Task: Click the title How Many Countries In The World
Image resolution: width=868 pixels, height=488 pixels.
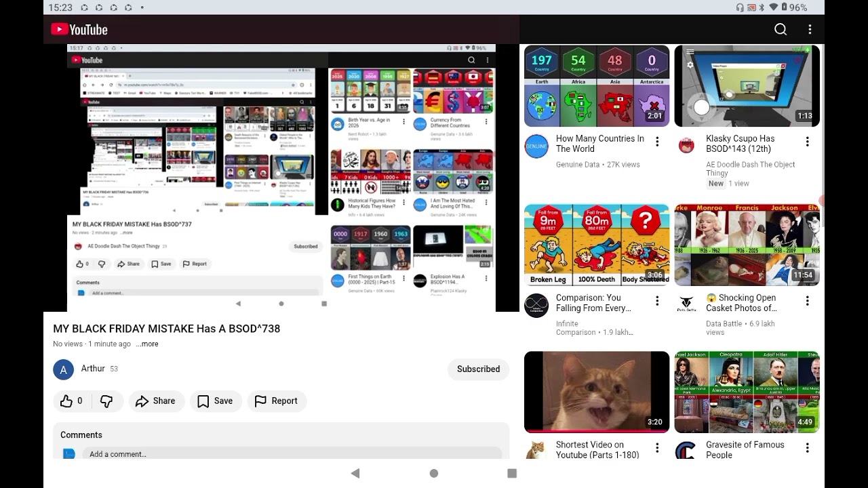Action: 600,144
